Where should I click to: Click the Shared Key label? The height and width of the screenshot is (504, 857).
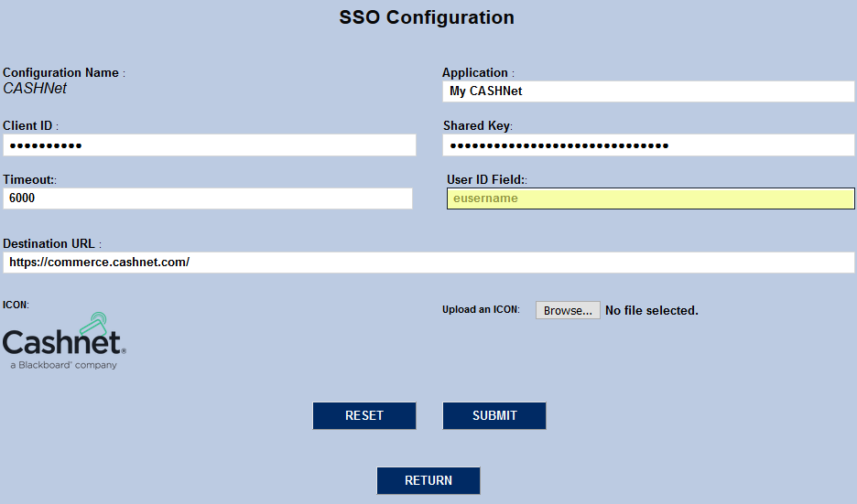[x=476, y=126]
